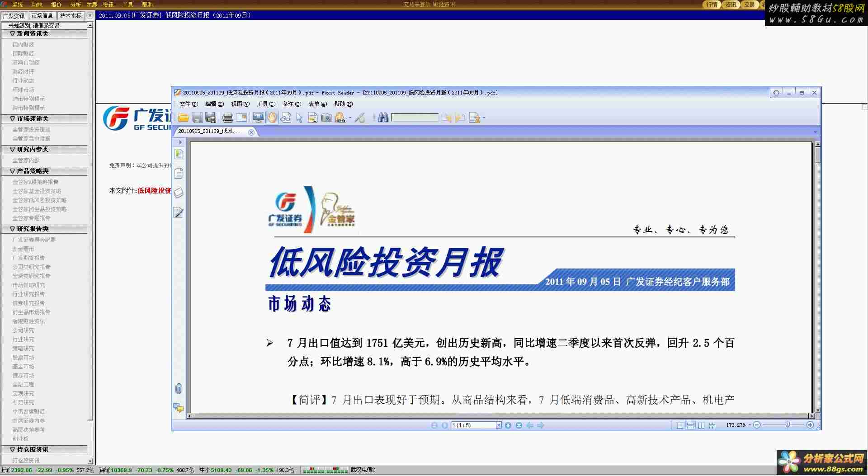Open the 编辑(E) menu in Foxit

(214, 104)
